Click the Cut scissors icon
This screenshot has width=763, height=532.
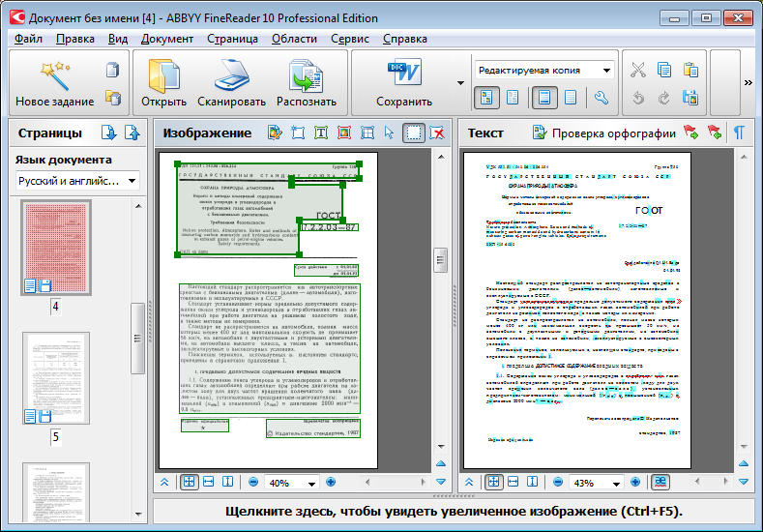[638, 70]
